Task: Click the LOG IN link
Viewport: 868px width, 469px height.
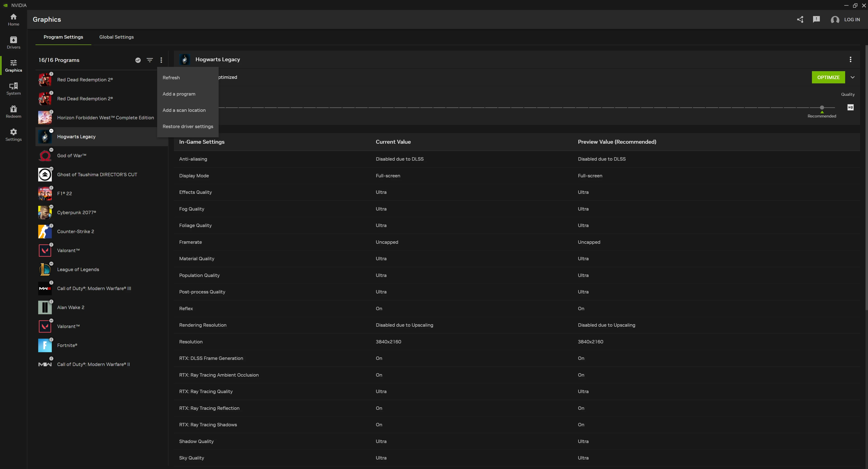Action: pos(852,19)
